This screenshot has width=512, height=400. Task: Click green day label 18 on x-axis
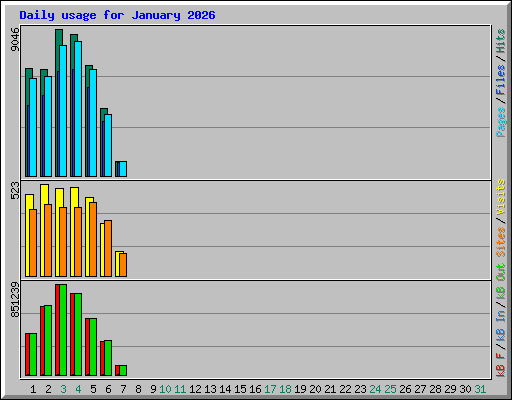[x=285, y=389]
